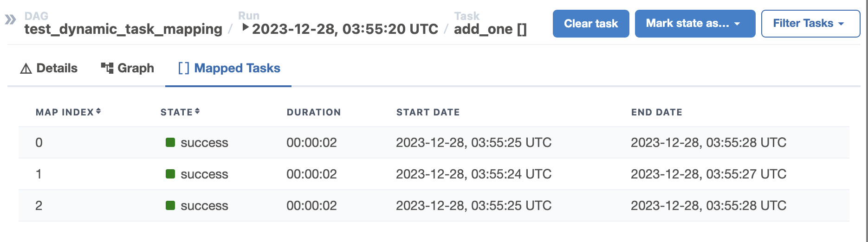868x242 pixels.
Task: Select the mapped task row with index 2
Action: 434,205
